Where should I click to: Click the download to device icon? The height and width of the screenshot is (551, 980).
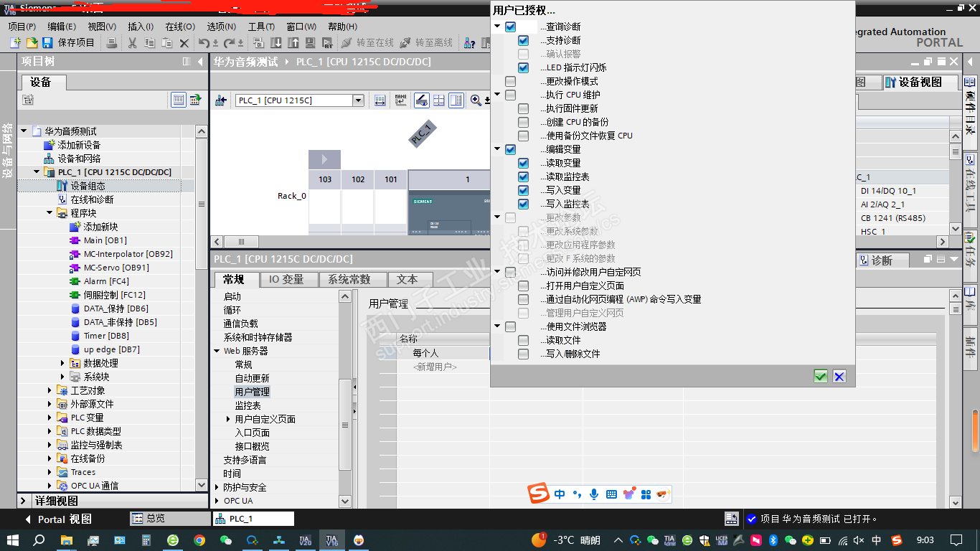[276, 43]
